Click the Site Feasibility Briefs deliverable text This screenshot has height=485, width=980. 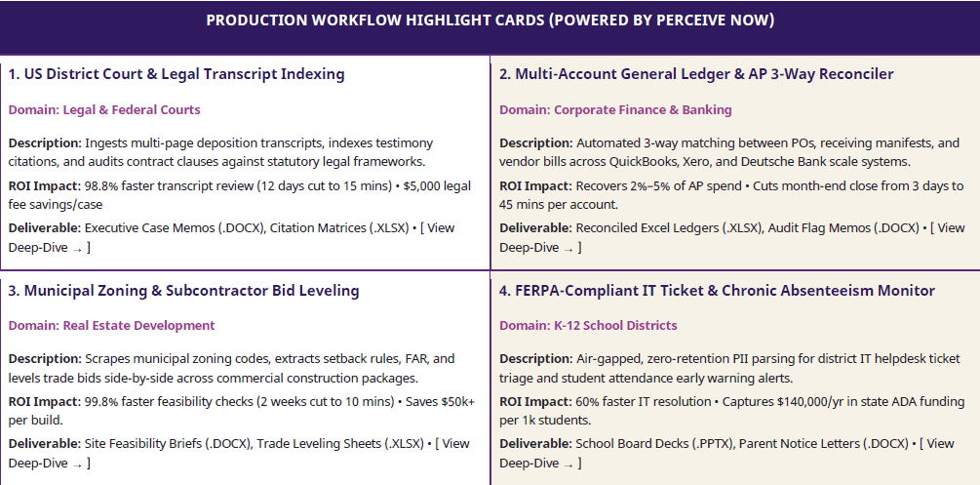click(167, 444)
